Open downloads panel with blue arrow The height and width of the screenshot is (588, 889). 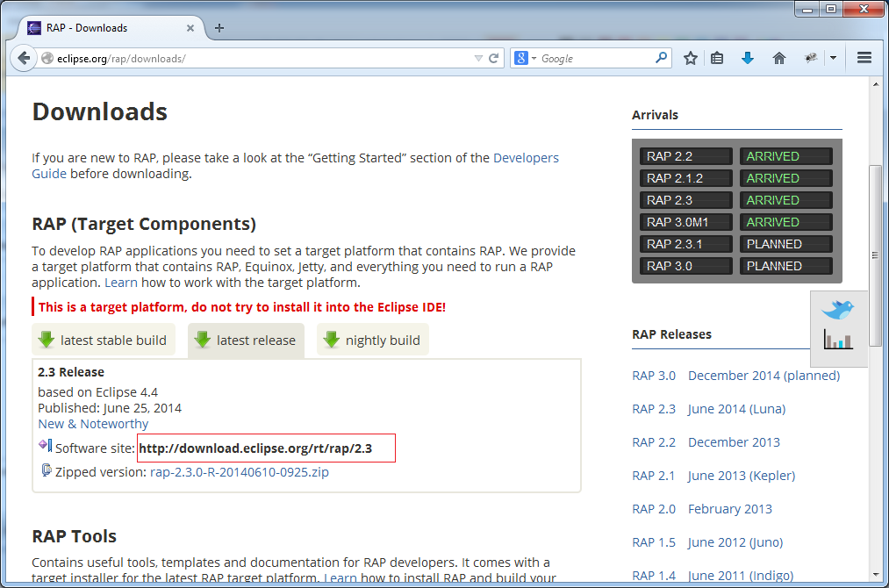coord(748,58)
